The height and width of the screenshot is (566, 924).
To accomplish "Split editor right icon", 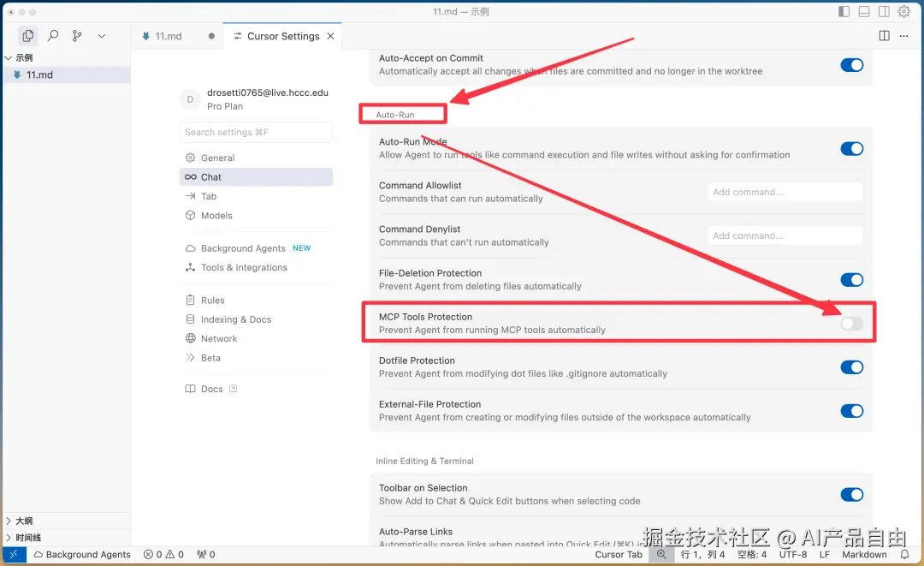I will click(884, 36).
